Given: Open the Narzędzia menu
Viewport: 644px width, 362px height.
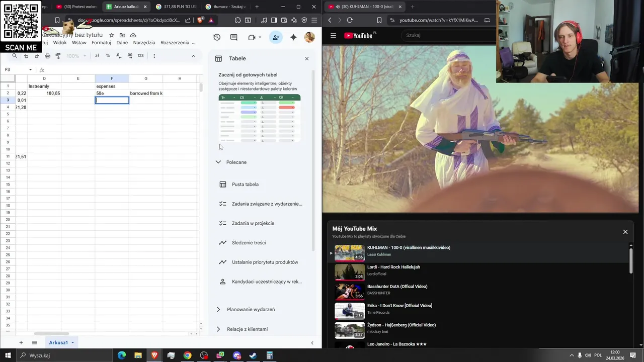Looking at the screenshot, I should 144,43.
